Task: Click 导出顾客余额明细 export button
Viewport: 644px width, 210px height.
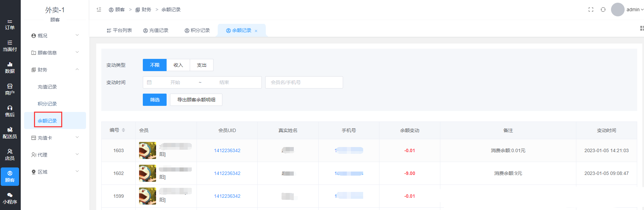Action: click(x=196, y=100)
